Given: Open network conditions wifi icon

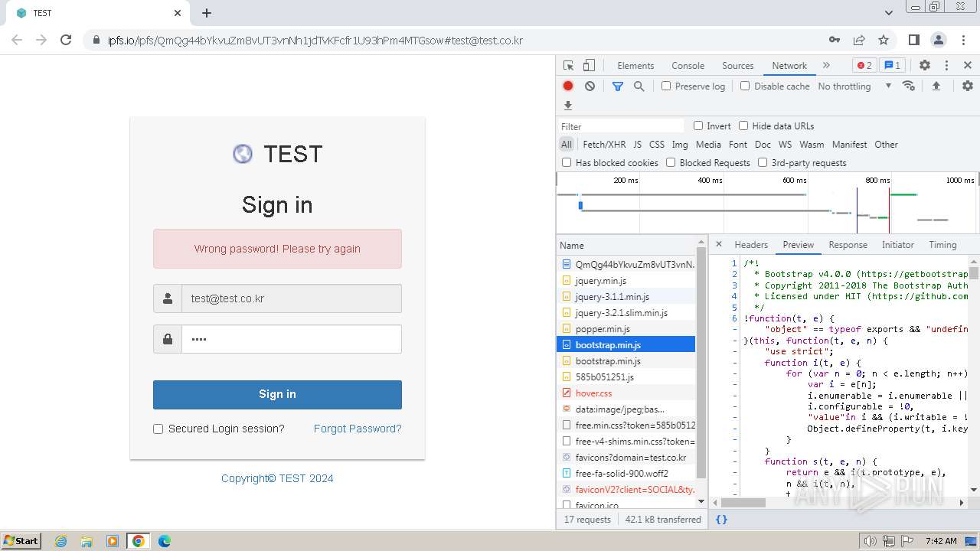Looking at the screenshot, I should tap(909, 86).
